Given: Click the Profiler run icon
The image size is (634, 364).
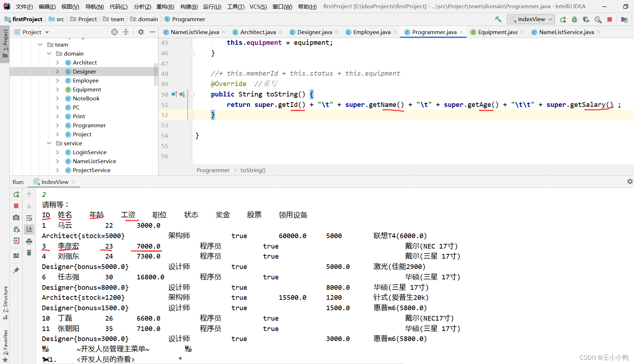Looking at the screenshot, I should (598, 19).
